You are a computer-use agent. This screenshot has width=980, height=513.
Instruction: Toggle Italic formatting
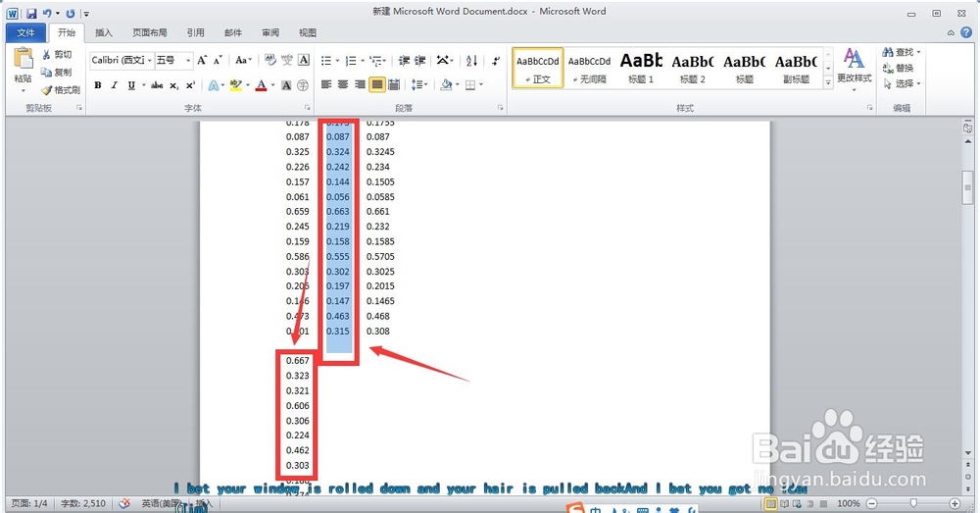(114, 85)
